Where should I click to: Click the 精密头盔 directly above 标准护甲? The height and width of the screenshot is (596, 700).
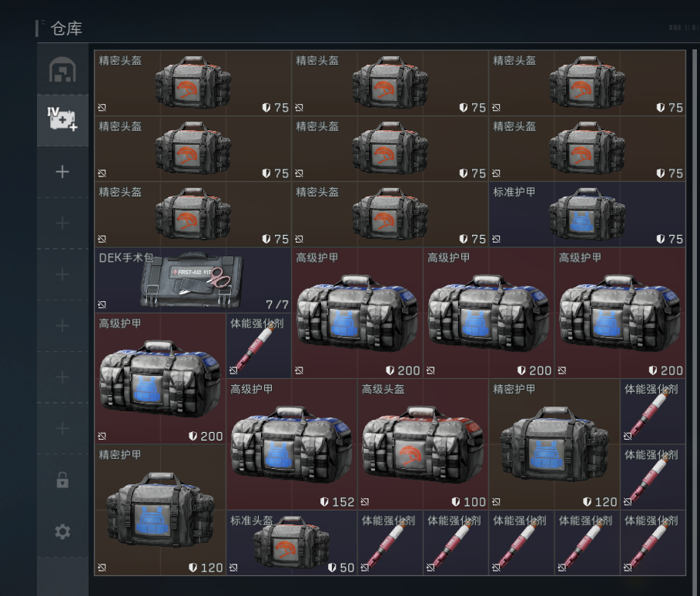(587, 149)
